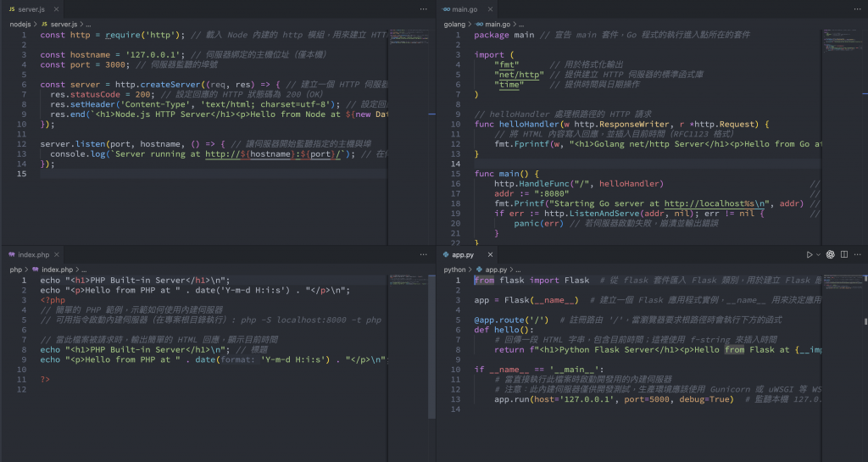The width and height of the screenshot is (868, 462).
Task: Close the app.py tab
Action: 490,254
